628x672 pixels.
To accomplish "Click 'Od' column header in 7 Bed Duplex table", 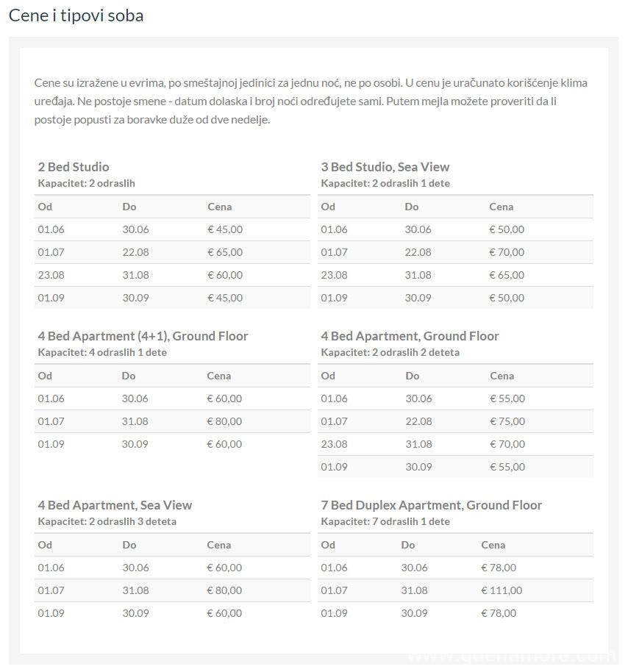I will [x=328, y=545].
